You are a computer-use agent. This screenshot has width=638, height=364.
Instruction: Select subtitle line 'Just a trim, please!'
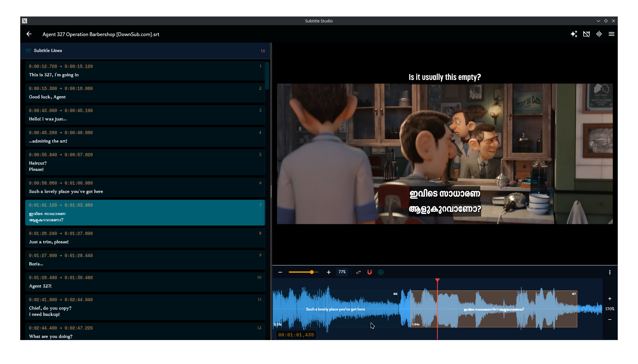[x=145, y=238]
